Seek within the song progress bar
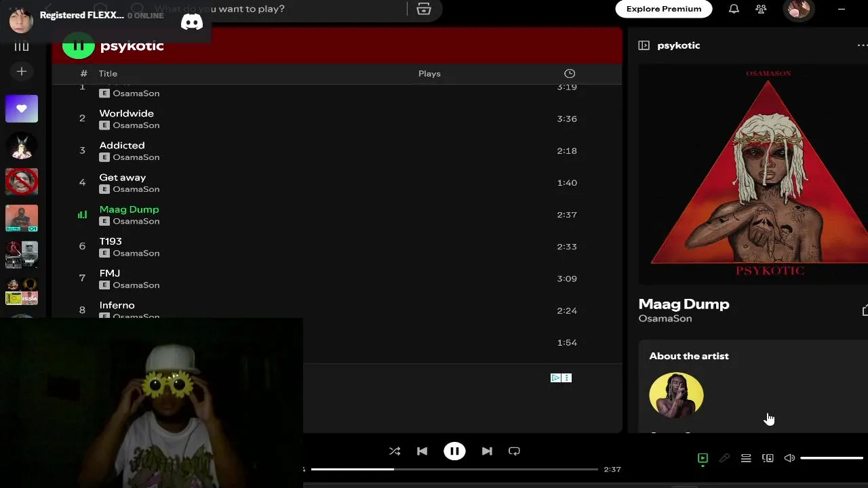 click(454, 469)
